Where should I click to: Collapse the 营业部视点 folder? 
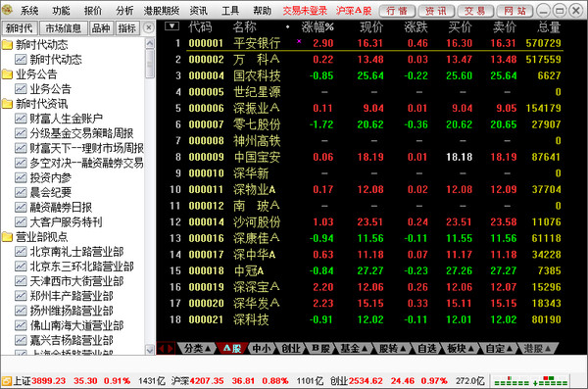pyautogui.click(x=35, y=237)
